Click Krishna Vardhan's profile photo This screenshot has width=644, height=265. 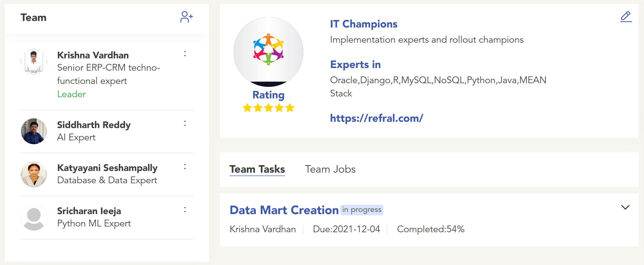tap(34, 61)
